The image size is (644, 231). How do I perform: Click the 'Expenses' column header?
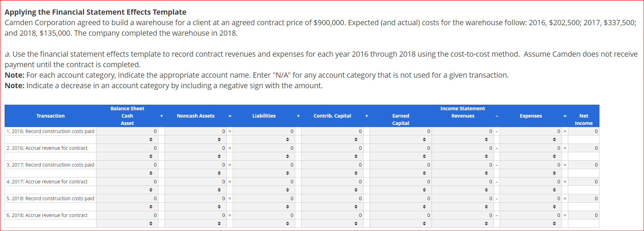click(x=531, y=116)
